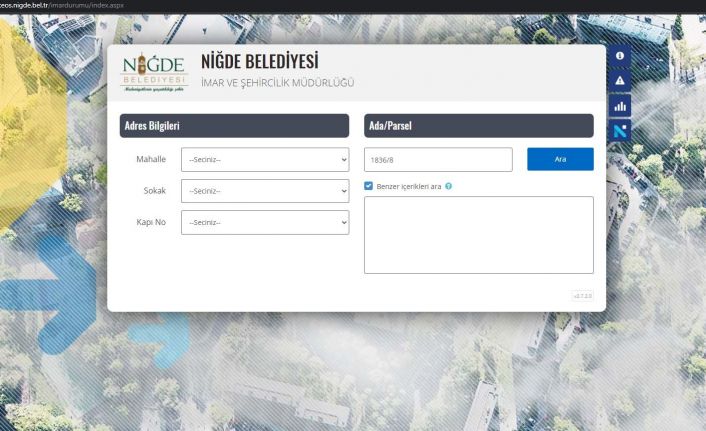Expand the Sokak dropdown list
This screenshot has width=706, height=431.
pyautogui.click(x=264, y=191)
